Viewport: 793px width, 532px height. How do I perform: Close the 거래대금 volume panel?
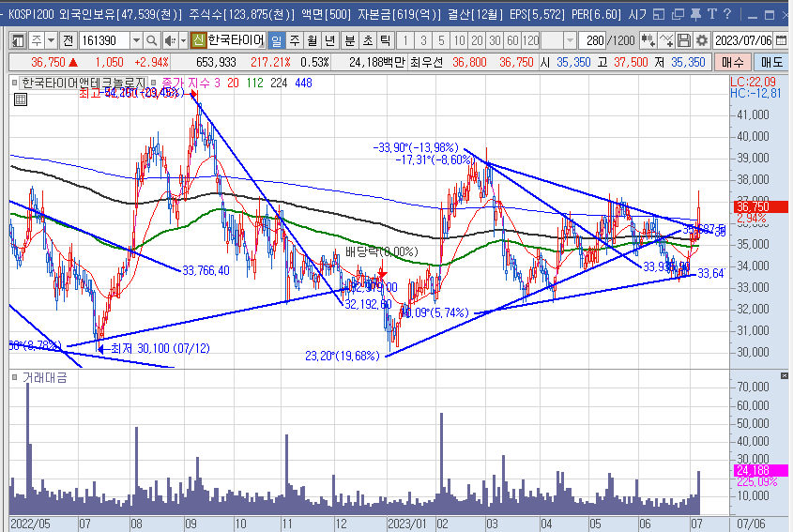[784, 375]
